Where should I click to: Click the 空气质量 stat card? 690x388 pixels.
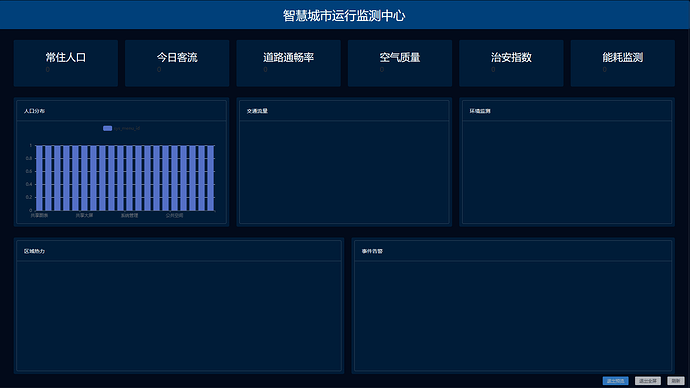click(400, 63)
